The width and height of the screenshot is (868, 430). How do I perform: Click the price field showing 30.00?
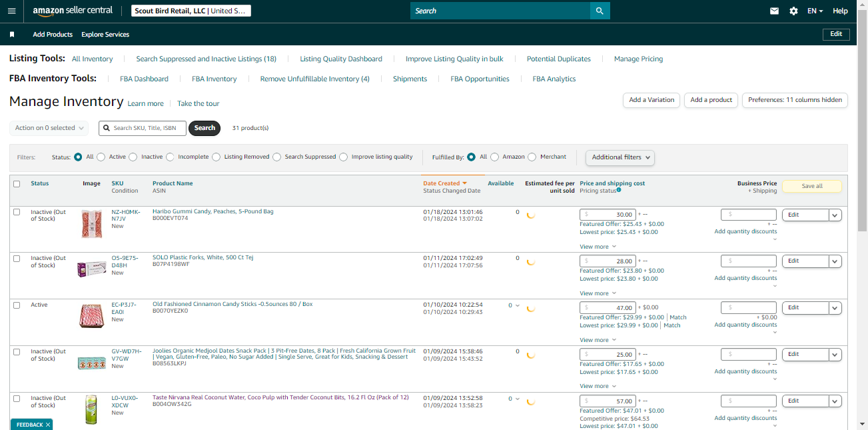(608, 215)
